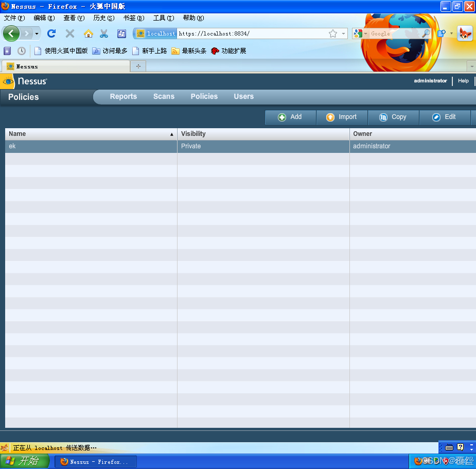Click the window tool icon beside scissors

click(x=122, y=33)
